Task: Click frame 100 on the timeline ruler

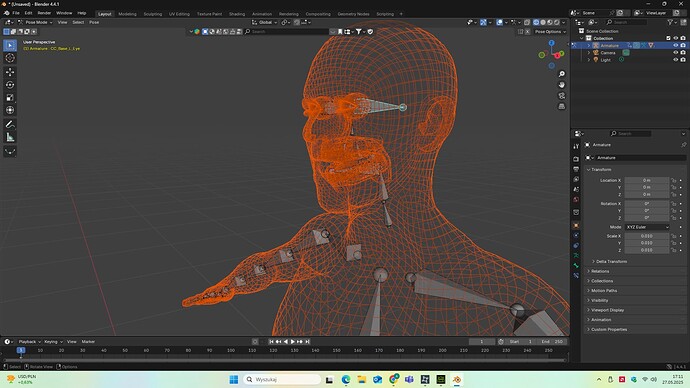Action: 231,351
